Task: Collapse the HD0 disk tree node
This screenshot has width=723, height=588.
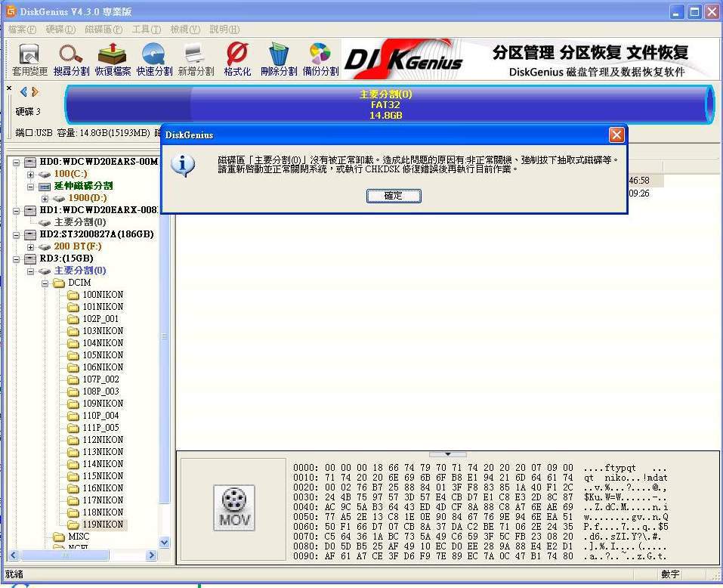Action: [x=17, y=162]
